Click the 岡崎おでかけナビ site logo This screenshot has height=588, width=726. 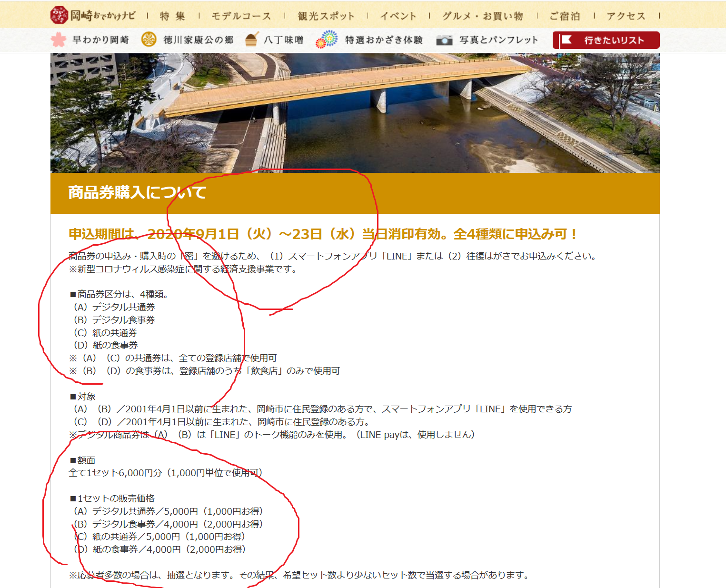[x=93, y=16]
